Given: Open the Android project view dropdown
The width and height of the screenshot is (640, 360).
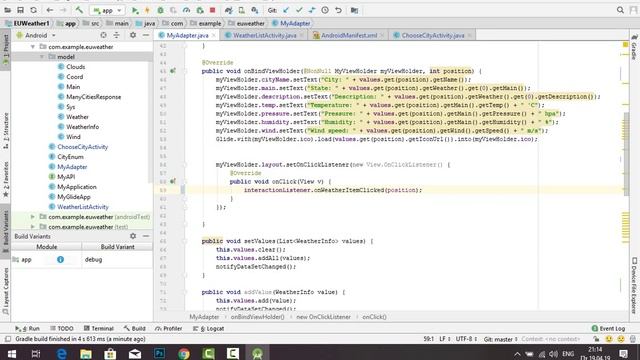Looking at the screenshot, I should (x=36, y=36).
